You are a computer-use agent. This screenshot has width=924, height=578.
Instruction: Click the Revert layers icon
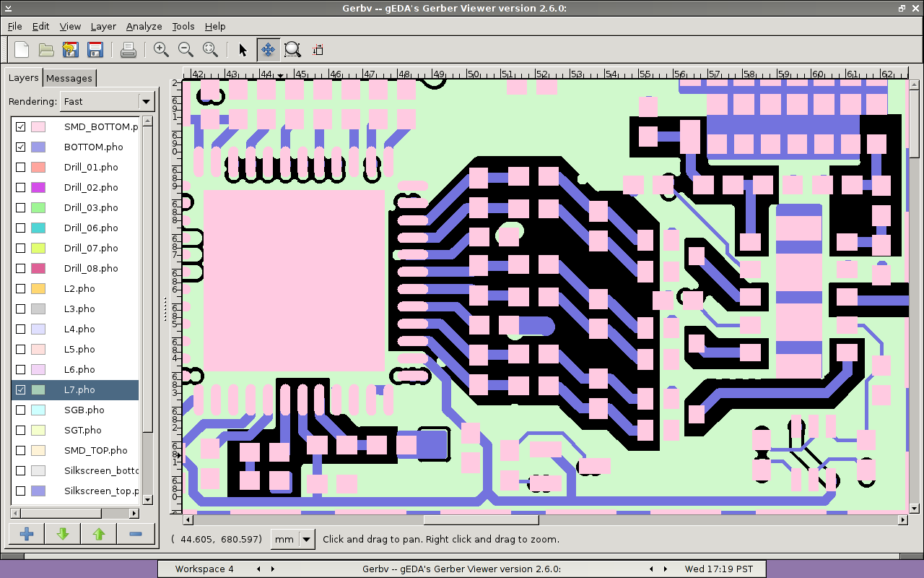(70, 50)
